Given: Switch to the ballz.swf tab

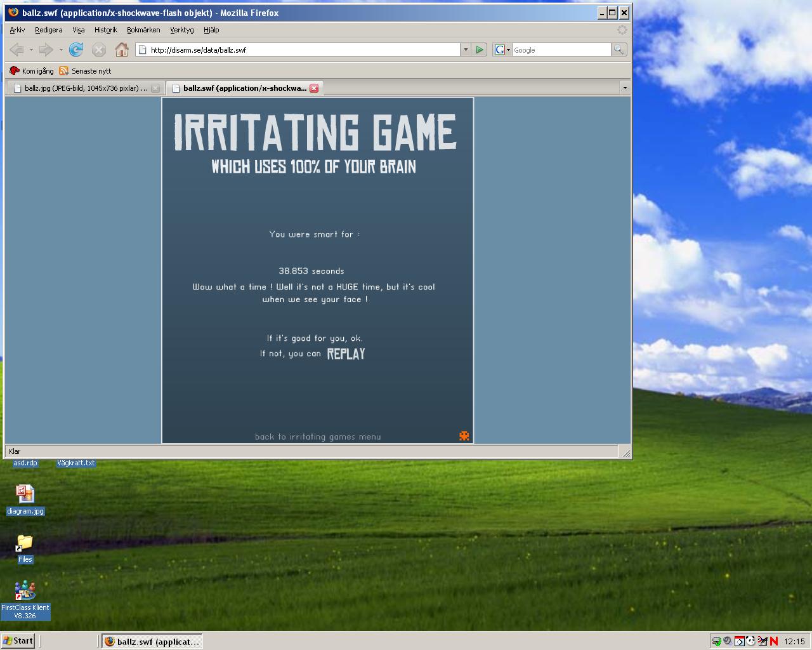Looking at the screenshot, I should click(x=244, y=88).
